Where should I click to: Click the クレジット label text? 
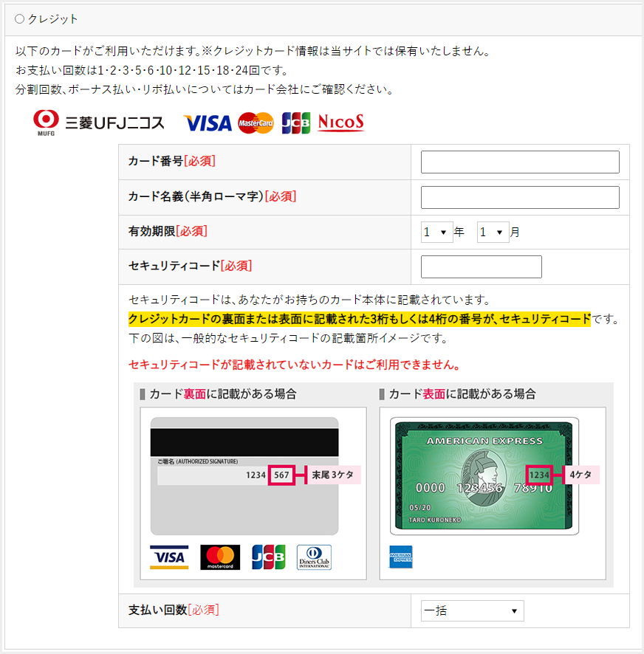(53, 19)
